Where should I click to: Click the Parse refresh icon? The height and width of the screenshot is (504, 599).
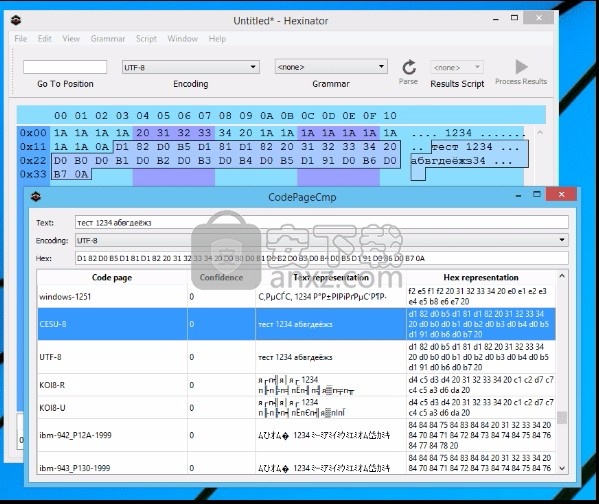(x=409, y=68)
